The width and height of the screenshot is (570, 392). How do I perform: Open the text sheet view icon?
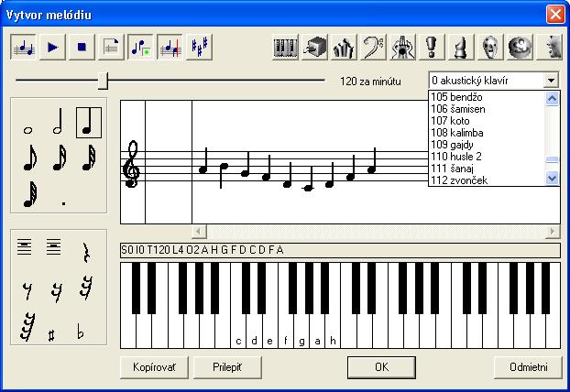pyautogui.click(x=111, y=47)
